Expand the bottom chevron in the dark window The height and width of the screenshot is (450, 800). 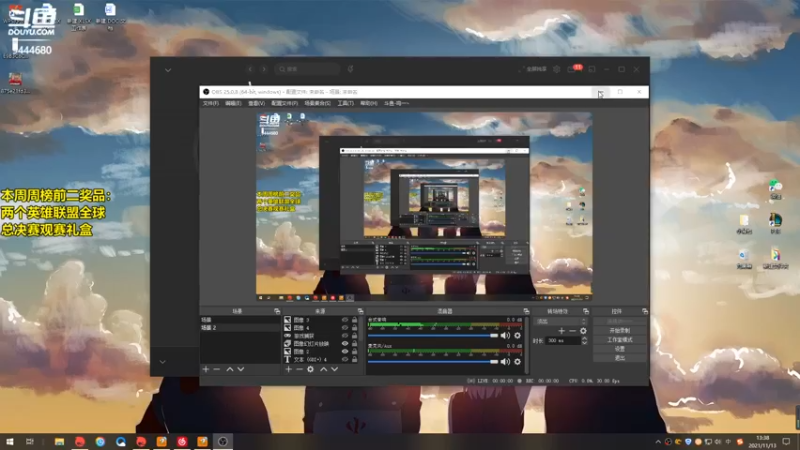coord(162,362)
